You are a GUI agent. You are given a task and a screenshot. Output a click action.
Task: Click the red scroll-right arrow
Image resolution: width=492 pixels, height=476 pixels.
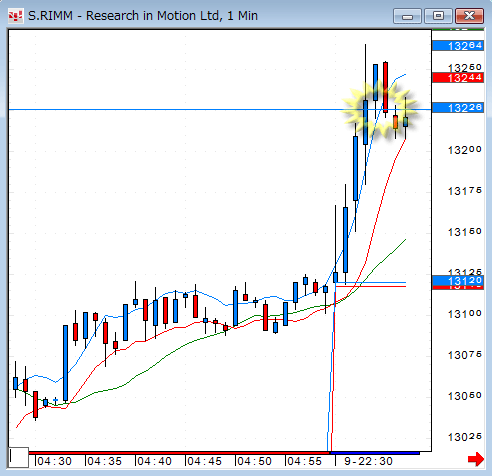(476, 460)
